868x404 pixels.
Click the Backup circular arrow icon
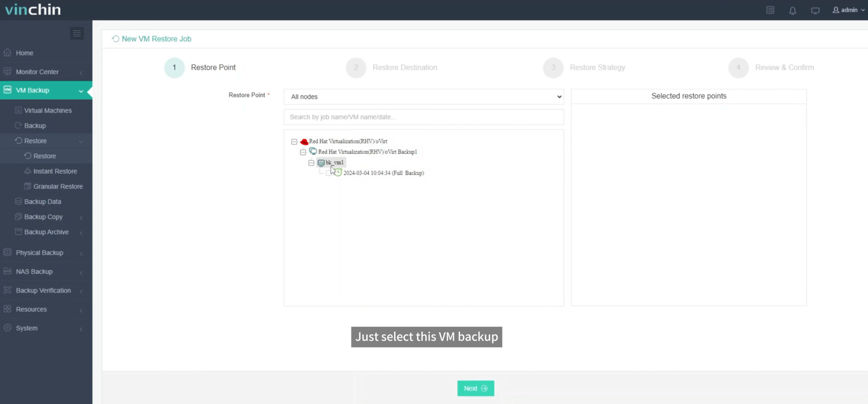click(x=18, y=125)
